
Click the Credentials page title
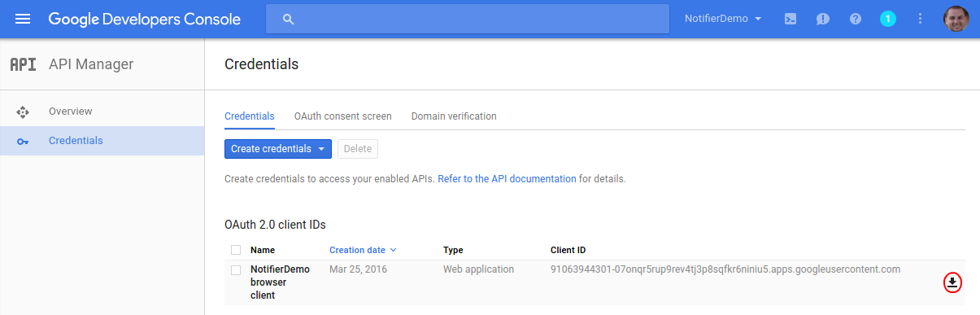261,64
